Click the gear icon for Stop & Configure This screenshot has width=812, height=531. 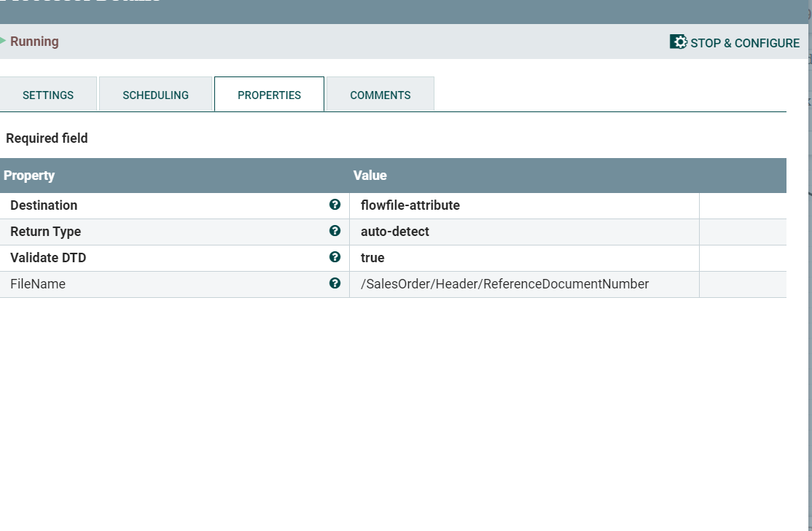679,42
